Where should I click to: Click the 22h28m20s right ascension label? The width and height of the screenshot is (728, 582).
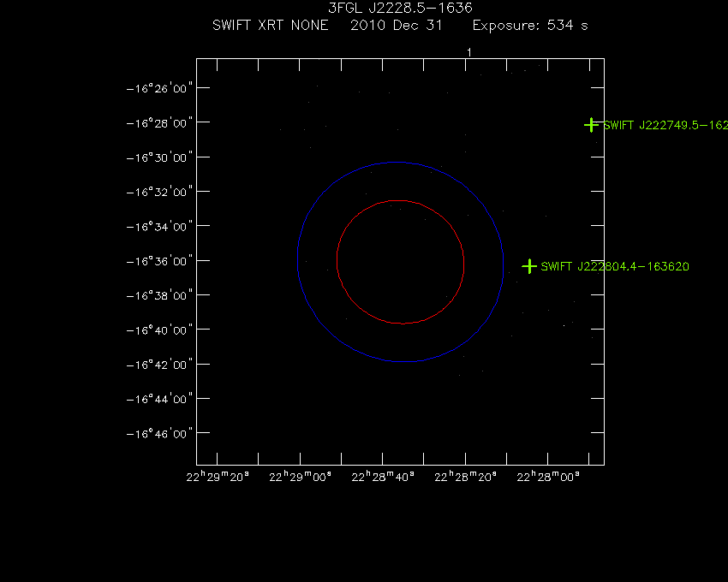coord(465,477)
